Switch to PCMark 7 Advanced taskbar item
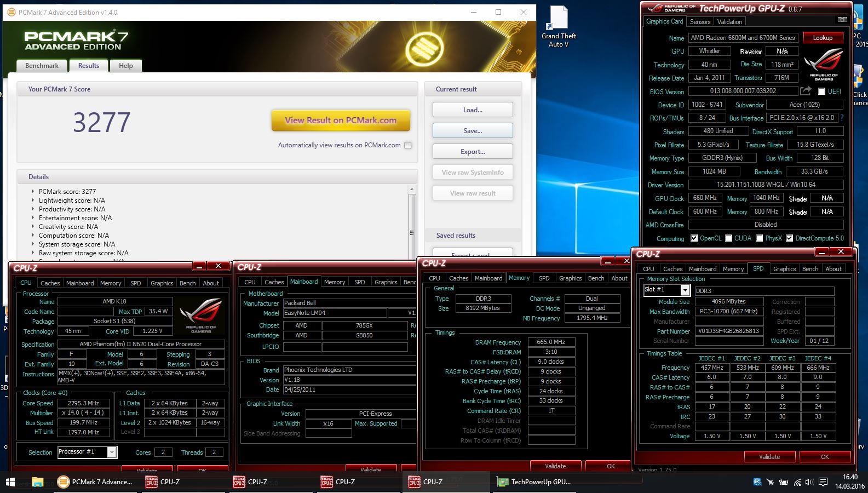The image size is (868, 493). tap(96, 482)
